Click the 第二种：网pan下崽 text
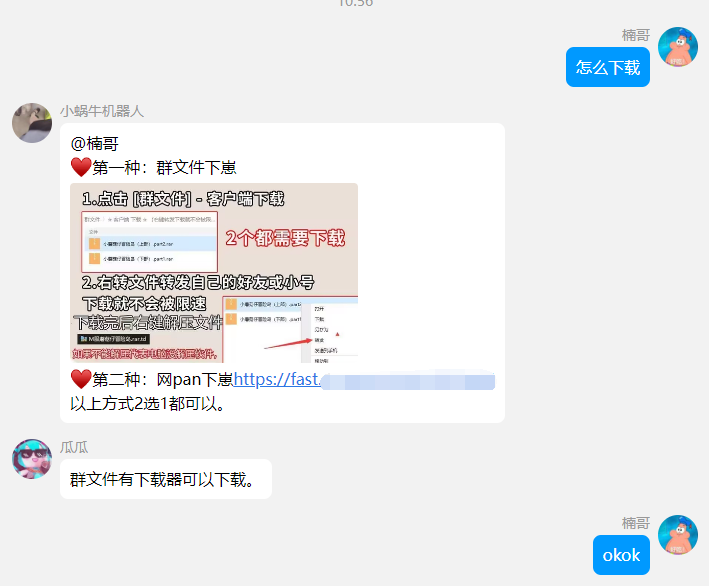709x586 pixels. tap(163, 379)
